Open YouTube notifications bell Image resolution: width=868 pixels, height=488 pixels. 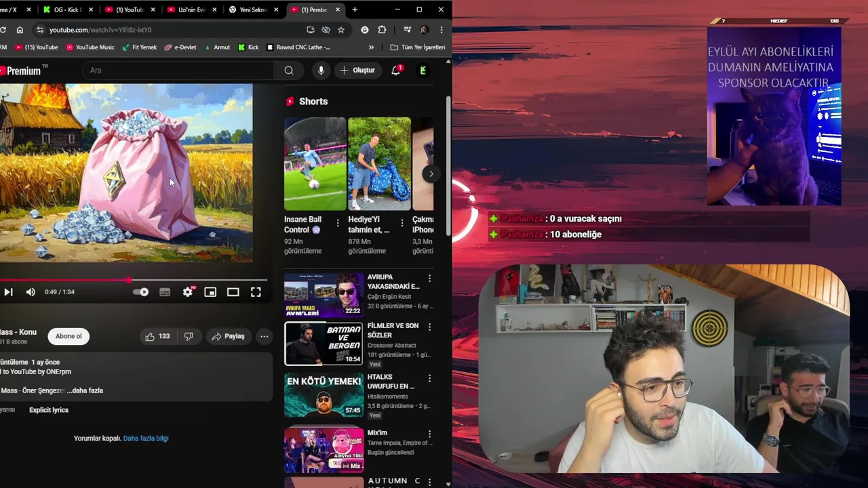(x=396, y=70)
